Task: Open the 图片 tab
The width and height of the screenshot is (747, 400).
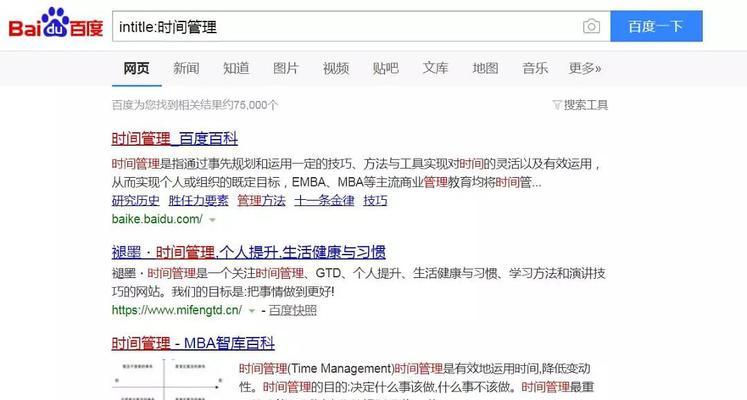Action: point(286,69)
